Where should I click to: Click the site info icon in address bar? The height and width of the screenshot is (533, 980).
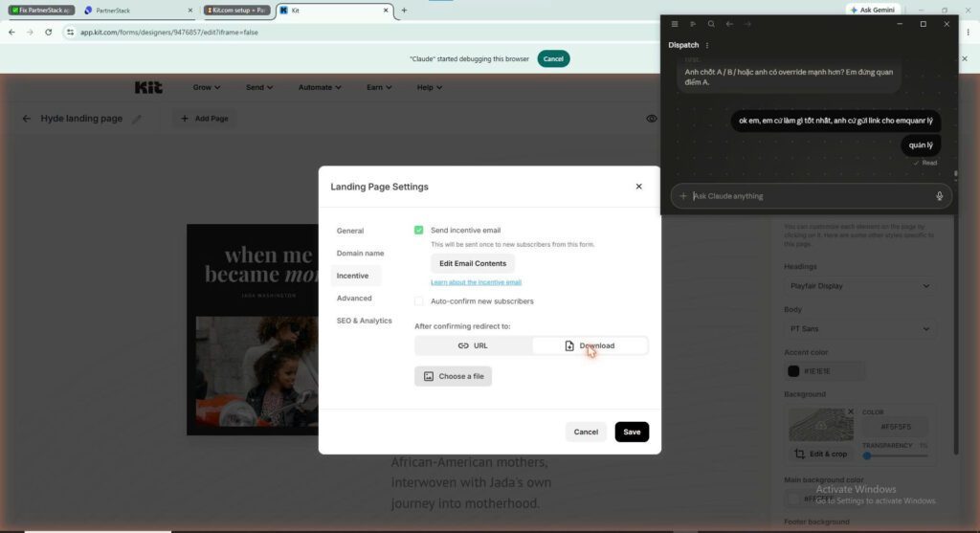point(70,32)
